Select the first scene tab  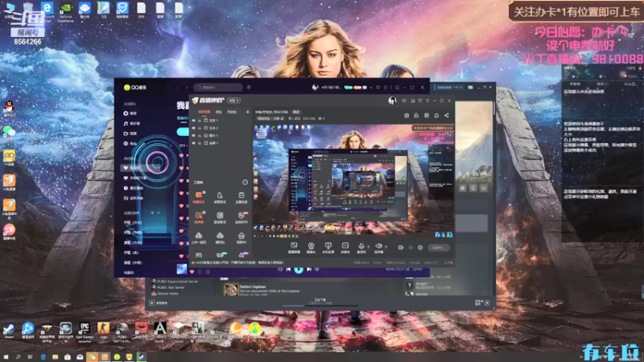(x=204, y=112)
